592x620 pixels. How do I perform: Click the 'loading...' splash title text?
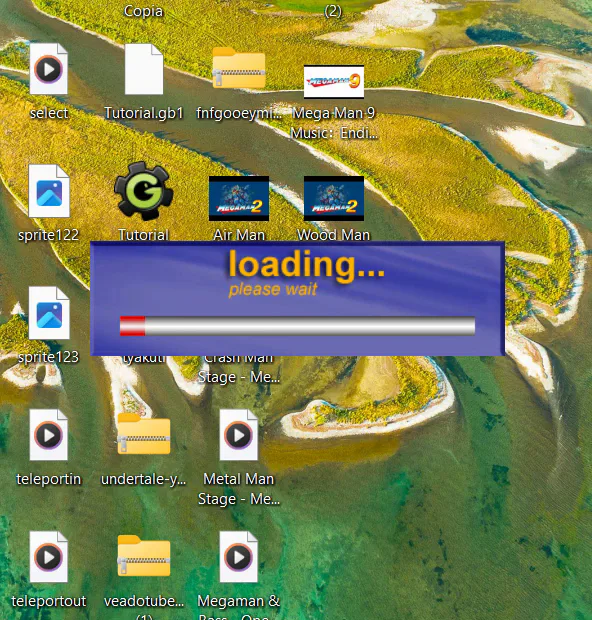point(306,265)
